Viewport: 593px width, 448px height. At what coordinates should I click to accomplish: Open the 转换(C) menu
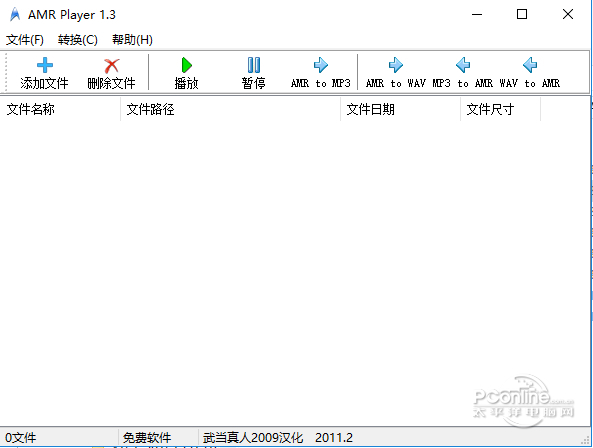[78, 40]
